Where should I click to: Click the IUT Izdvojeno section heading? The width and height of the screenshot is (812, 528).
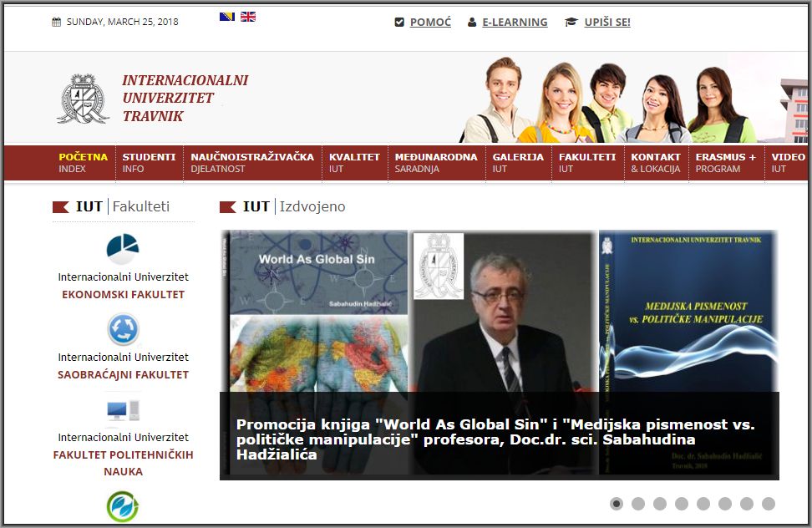(293, 206)
